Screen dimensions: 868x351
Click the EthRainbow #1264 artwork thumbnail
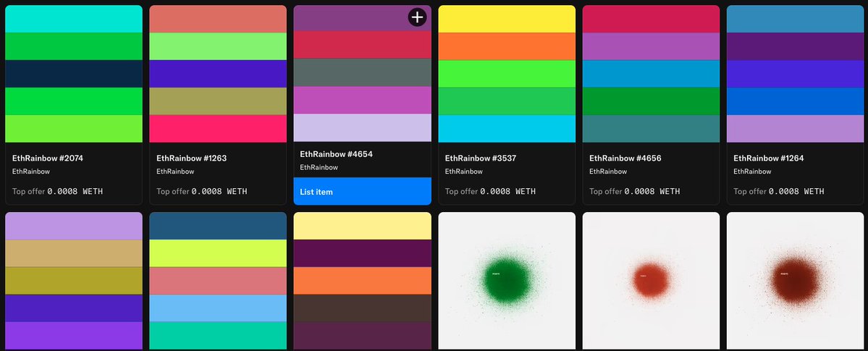pyautogui.click(x=795, y=74)
